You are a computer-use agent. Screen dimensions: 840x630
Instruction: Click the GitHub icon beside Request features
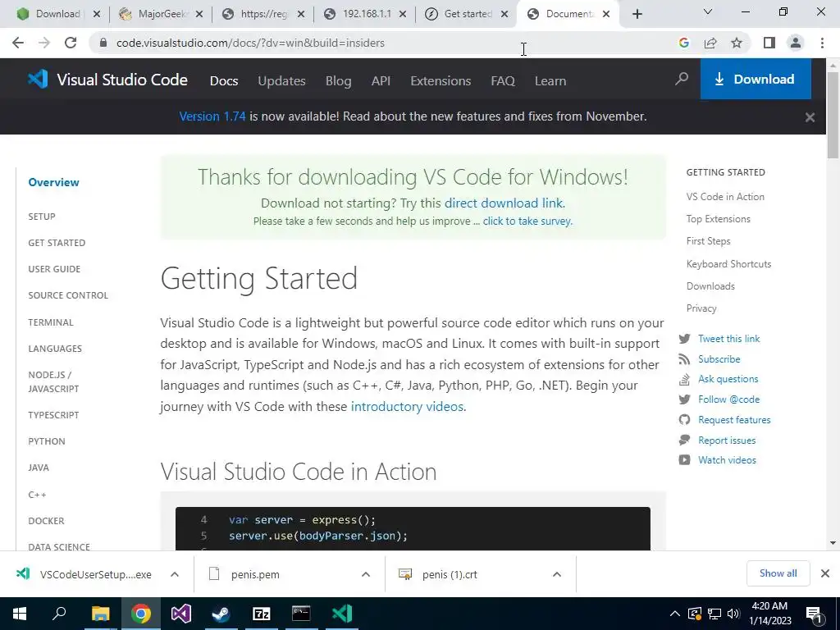pyautogui.click(x=684, y=419)
